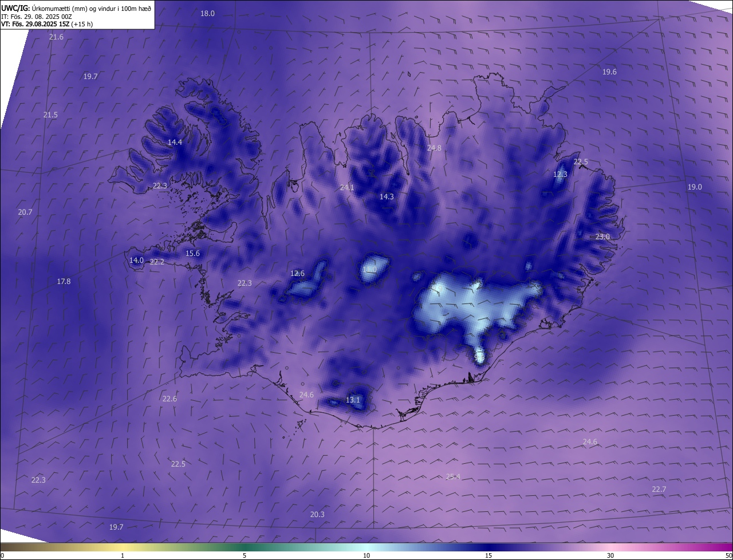The height and width of the screenshot is (560, 733).
Task: Click the 21.5 reading
Action: pos(50,115)
